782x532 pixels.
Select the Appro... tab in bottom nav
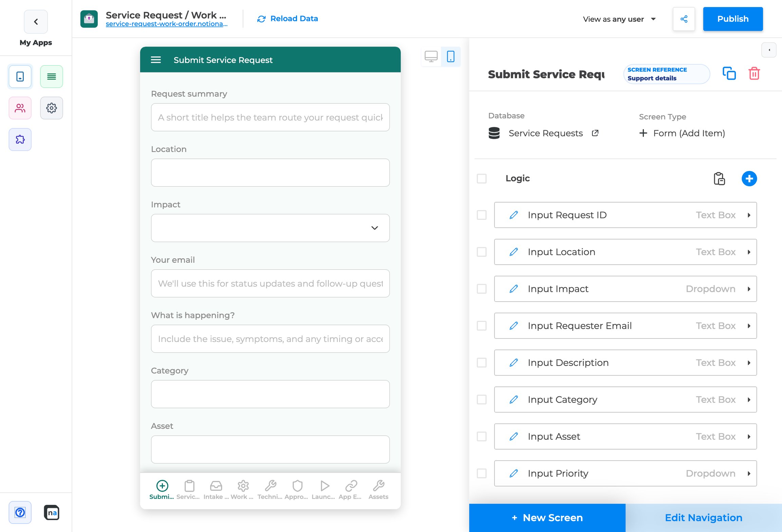(x=297, y=490)
